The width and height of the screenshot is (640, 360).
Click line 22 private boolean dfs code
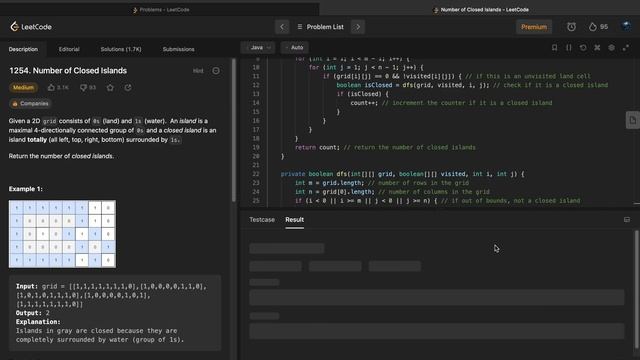click(x=402, y=174)
